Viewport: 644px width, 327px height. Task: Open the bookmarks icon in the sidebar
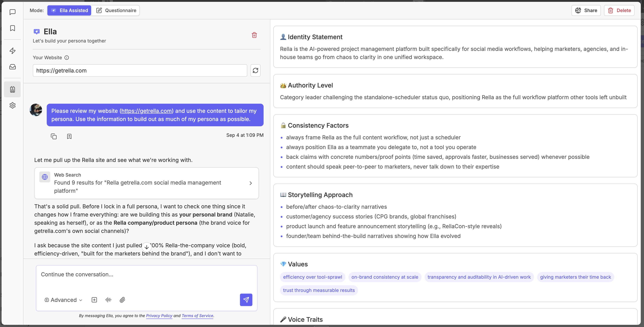(12, 28)
